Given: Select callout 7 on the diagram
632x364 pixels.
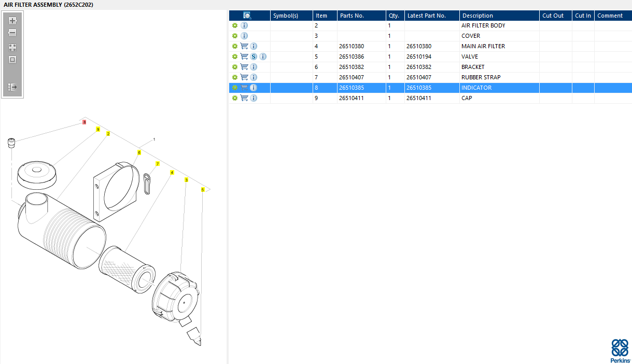Looking at the screenshot, I should [158, 164].
